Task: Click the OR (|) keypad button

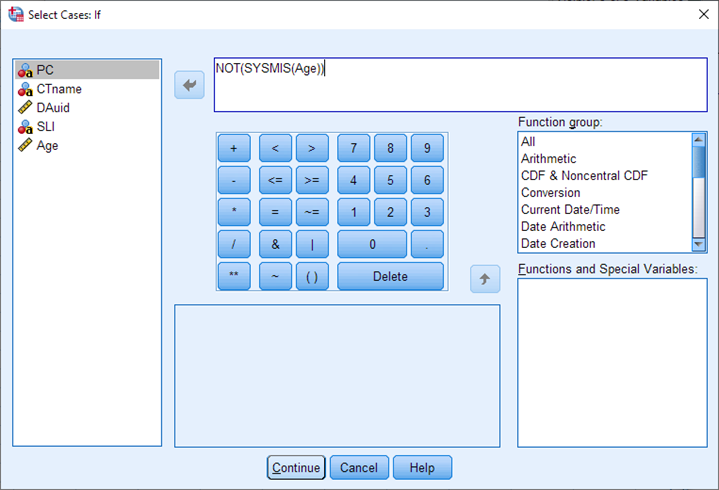Action: (x=312, y=244)
